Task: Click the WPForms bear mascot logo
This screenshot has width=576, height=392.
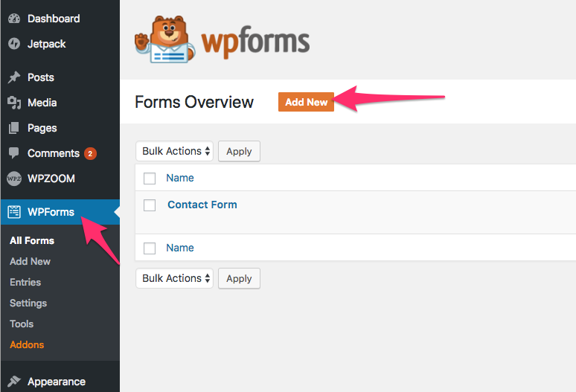Action: click(x=164, y=39)
